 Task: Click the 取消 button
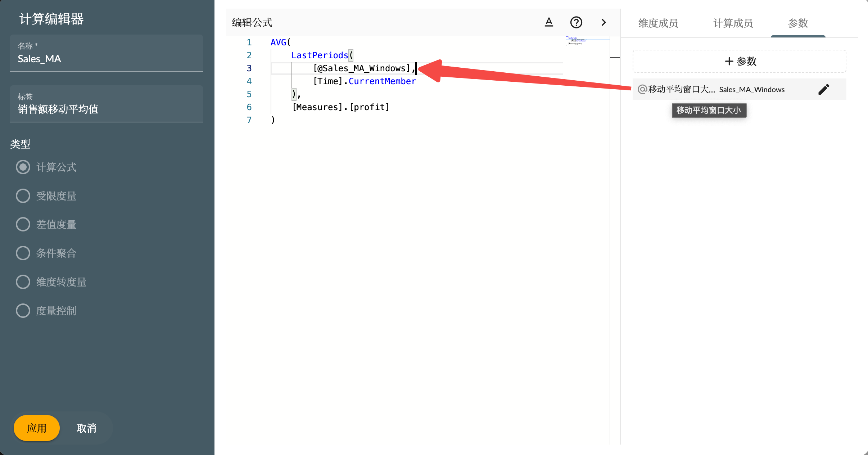[86, 428]
